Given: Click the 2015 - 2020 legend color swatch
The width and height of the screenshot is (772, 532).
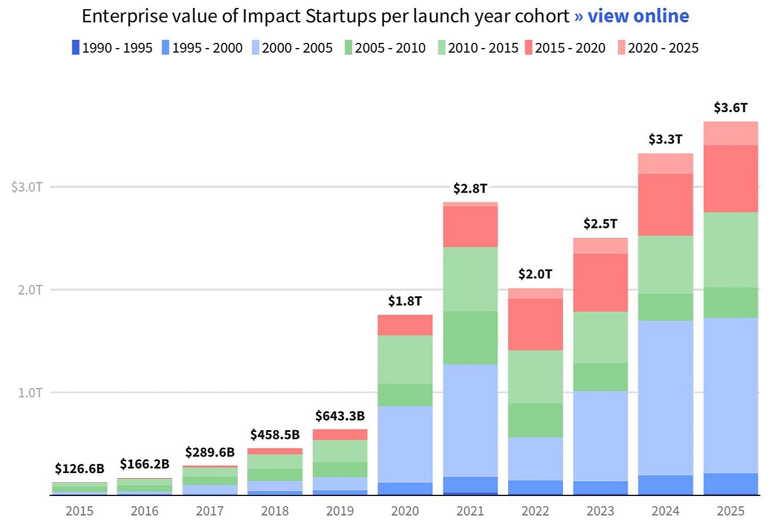Looking at the screenshot, I should pyautogui.click(x=528, y=47).
